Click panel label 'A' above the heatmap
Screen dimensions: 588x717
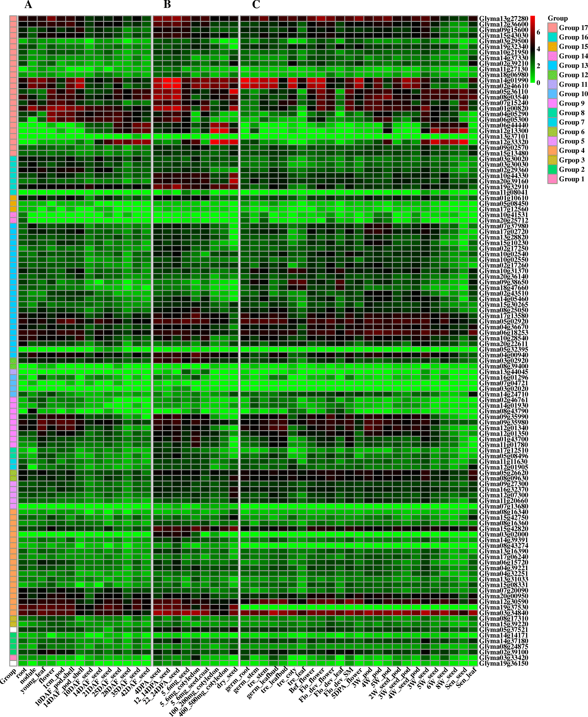[x=29, y=5]
